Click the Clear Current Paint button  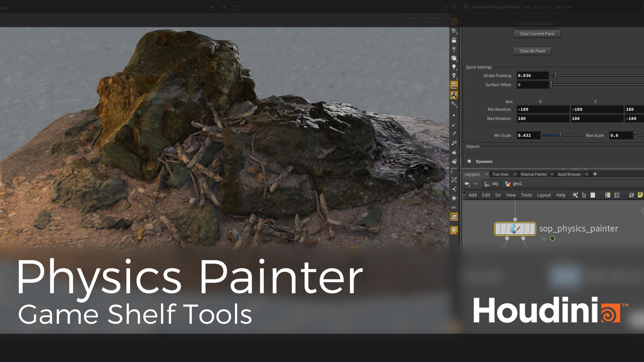point(537,34)
